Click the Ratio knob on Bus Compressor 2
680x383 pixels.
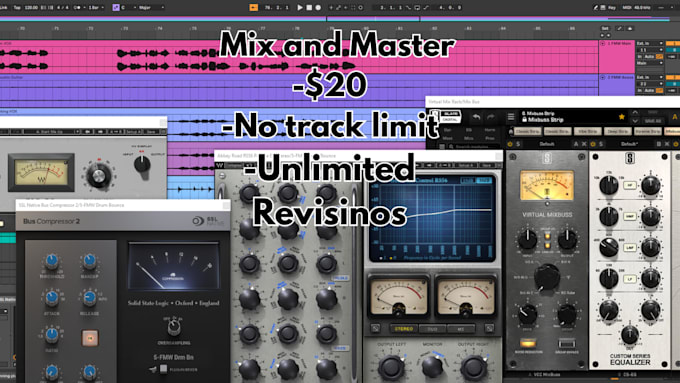52,334
